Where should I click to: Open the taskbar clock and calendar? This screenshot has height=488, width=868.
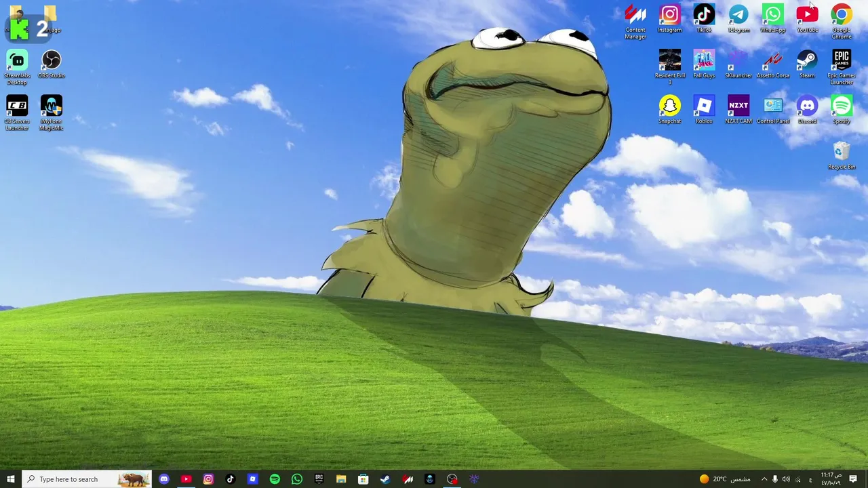[x=831, y=479]
